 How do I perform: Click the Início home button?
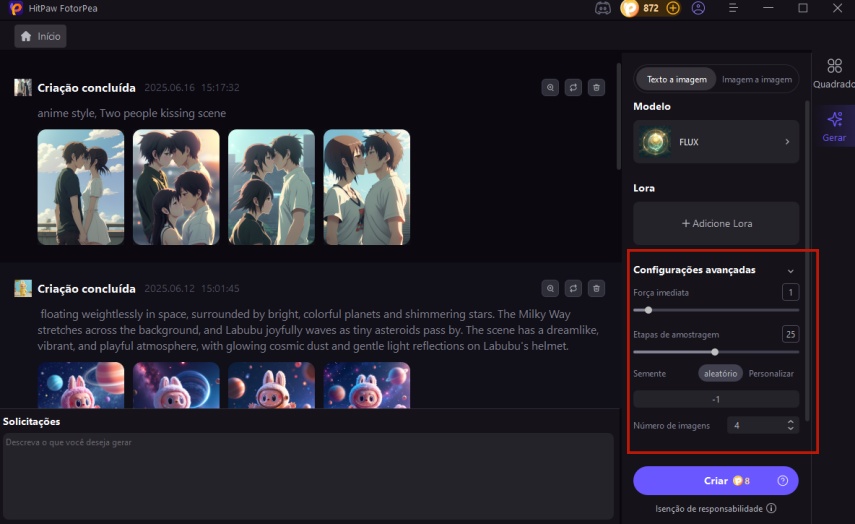pyautogui.click(x=41, y=36)
